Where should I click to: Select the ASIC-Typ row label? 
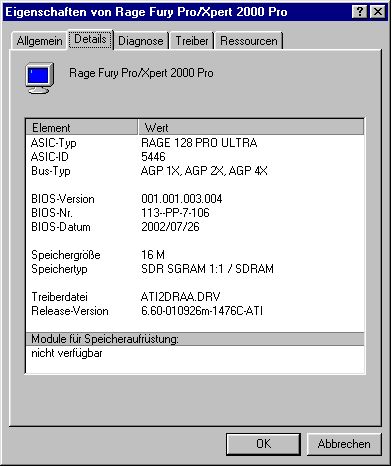[x=54, y=143]
